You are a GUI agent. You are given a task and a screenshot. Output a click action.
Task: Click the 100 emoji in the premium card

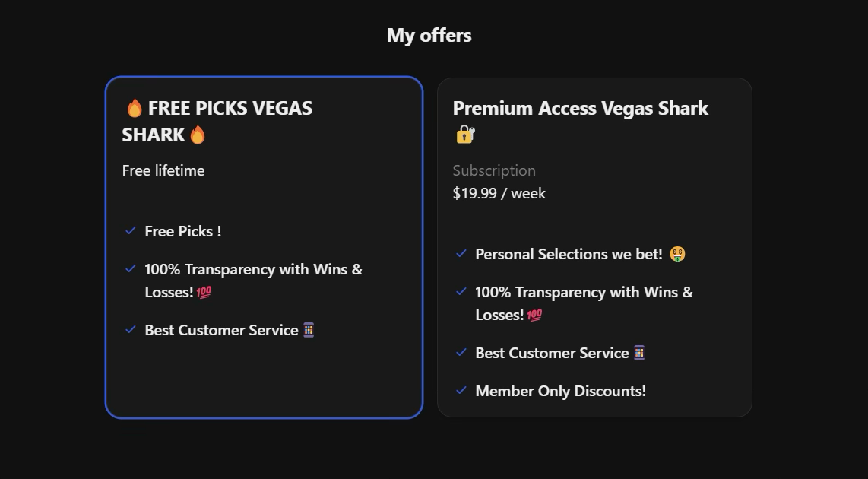tap(534, 315)
